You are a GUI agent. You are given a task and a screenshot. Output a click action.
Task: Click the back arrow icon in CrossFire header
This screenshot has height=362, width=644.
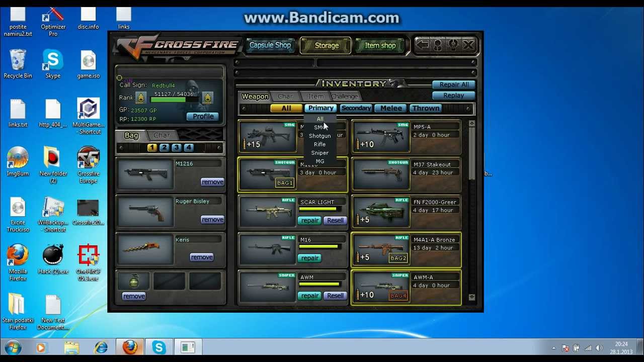tap(423, 45)
